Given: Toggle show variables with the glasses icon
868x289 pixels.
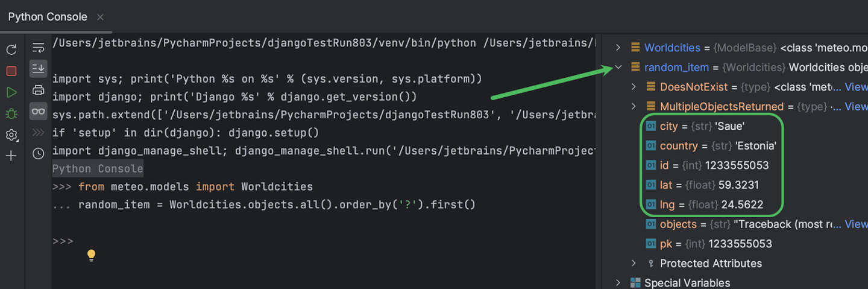Looking at the screenshot, I should 38,112.
